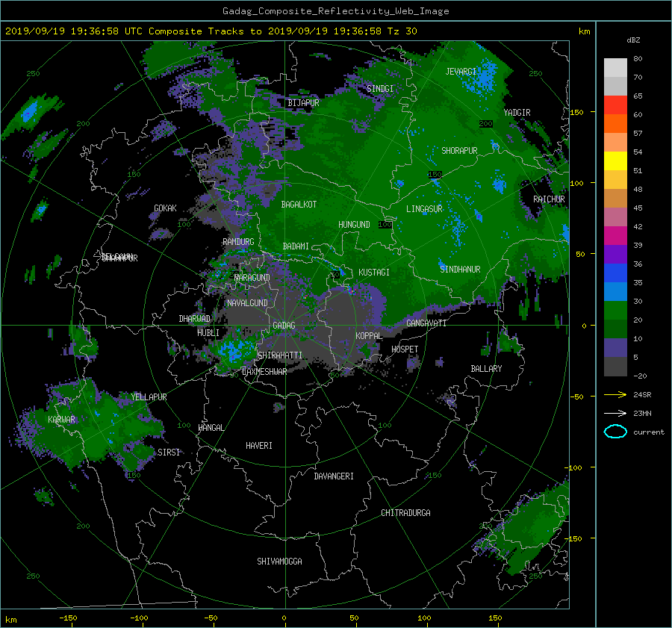This screenshot has height=628, width=672.
Task: Click the GOKAK city label
Action: 165,208
